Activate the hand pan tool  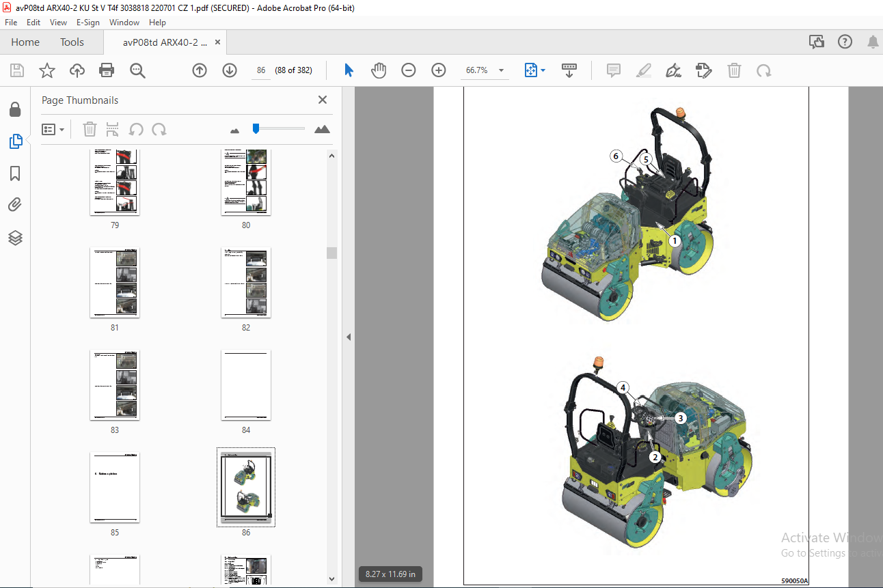point(379,70)
